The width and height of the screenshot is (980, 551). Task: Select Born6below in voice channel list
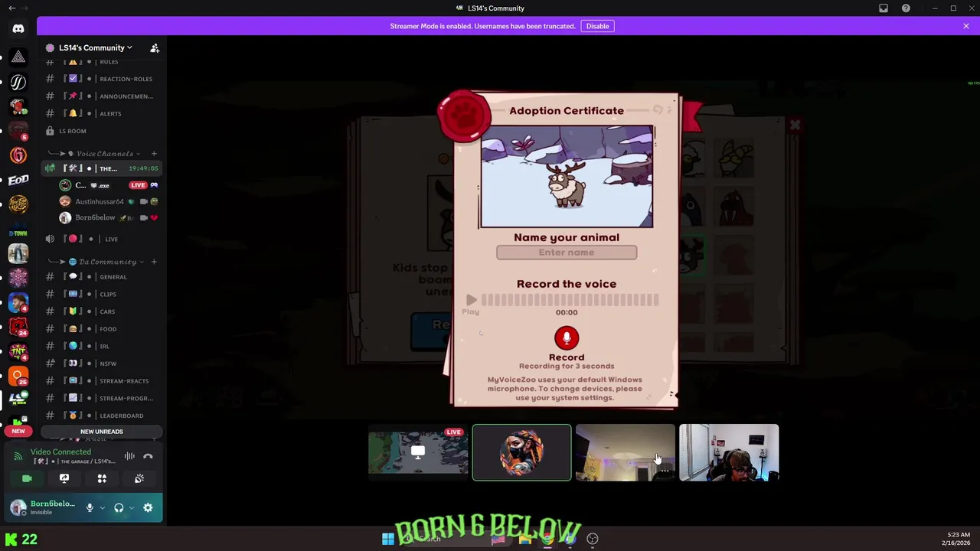(109, 217)
